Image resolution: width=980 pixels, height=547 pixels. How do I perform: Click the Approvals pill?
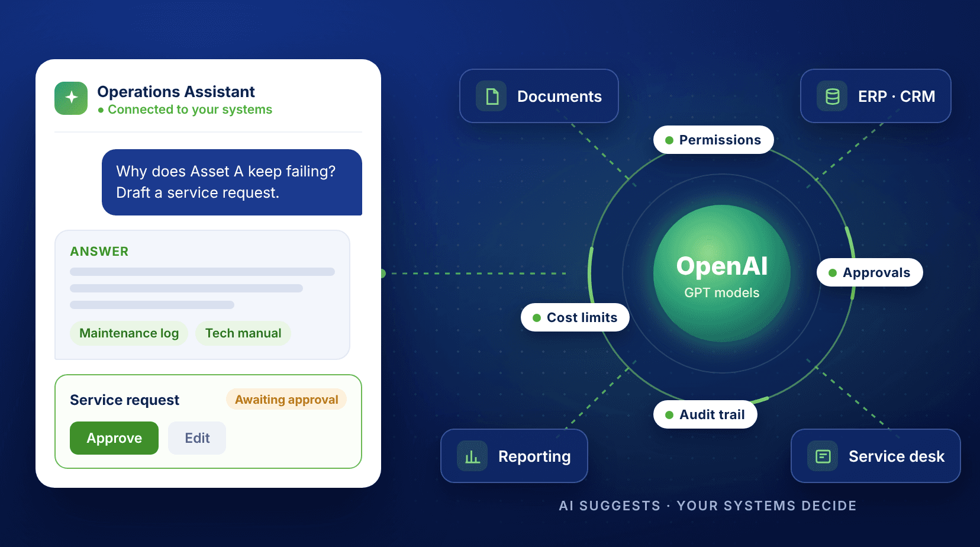click(870, 272)
